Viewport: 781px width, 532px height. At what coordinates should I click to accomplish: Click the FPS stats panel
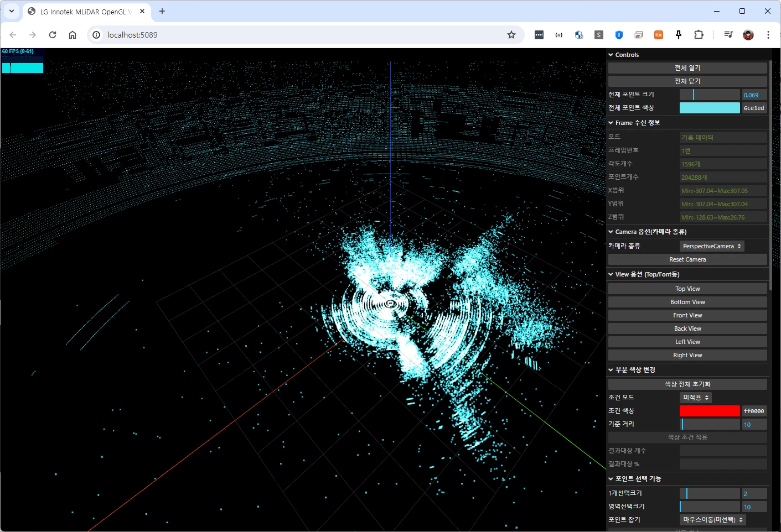[x=23, y=61]
